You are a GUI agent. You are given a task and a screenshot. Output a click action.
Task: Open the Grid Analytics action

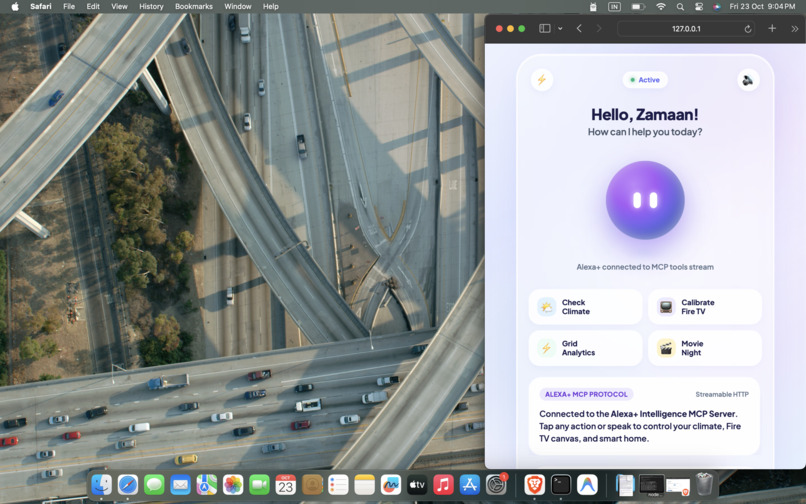(x=585, y=348)
